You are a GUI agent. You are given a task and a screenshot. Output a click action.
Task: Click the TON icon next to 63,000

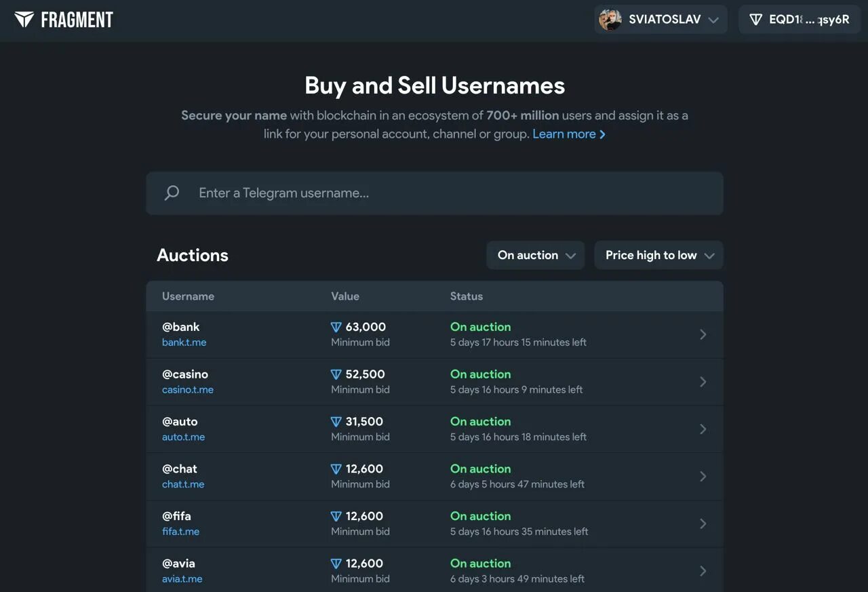click(x=336, y=327)
